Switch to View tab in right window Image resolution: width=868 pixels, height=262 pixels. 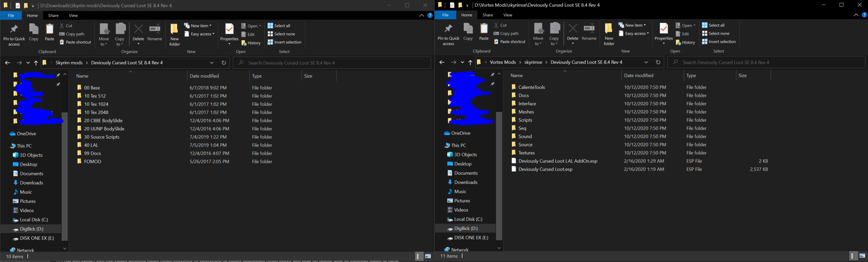click(508, 15)
